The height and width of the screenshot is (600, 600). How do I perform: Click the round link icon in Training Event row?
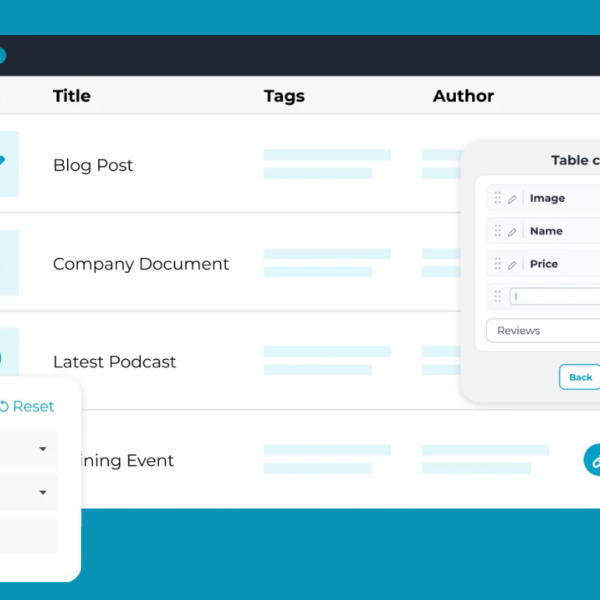pyautogui.click(x=592, y=460)
